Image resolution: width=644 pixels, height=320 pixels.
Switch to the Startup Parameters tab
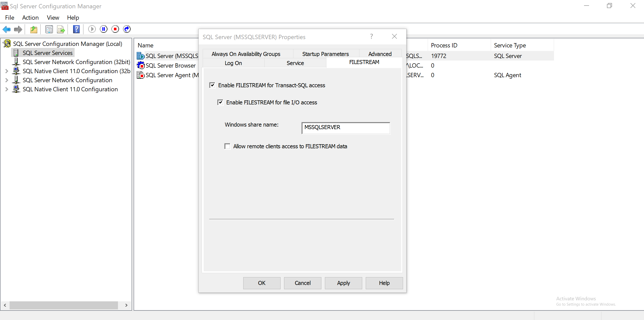[x=325, y=54]
